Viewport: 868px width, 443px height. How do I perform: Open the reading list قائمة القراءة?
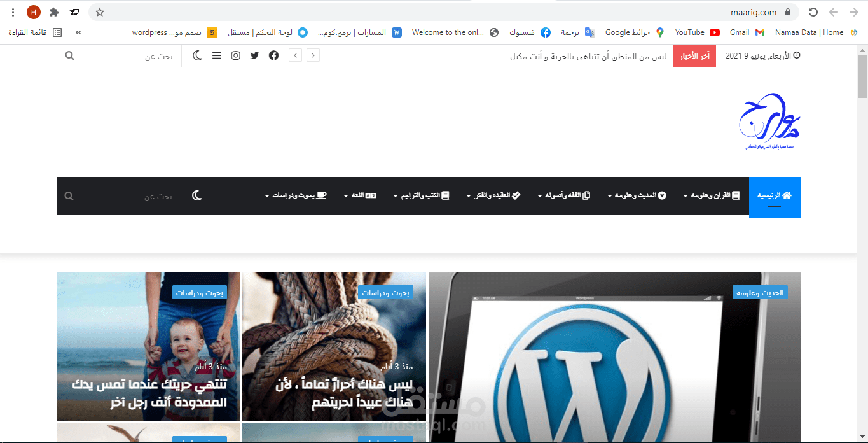[x=36, y=32]
